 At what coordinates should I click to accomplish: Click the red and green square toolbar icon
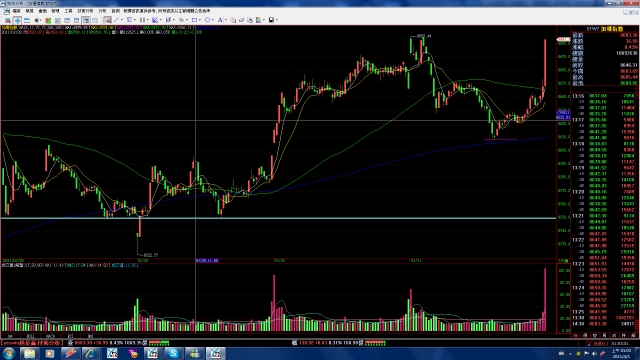(x=48, y=20)
